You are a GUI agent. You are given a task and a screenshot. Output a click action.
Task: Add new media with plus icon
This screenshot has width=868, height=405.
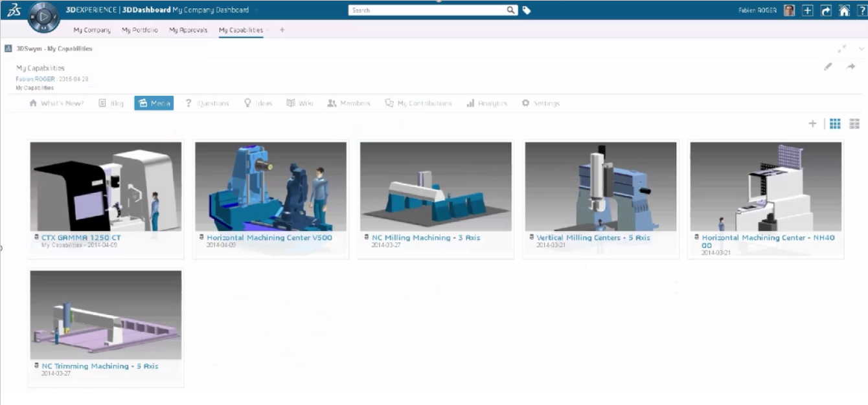812,124
